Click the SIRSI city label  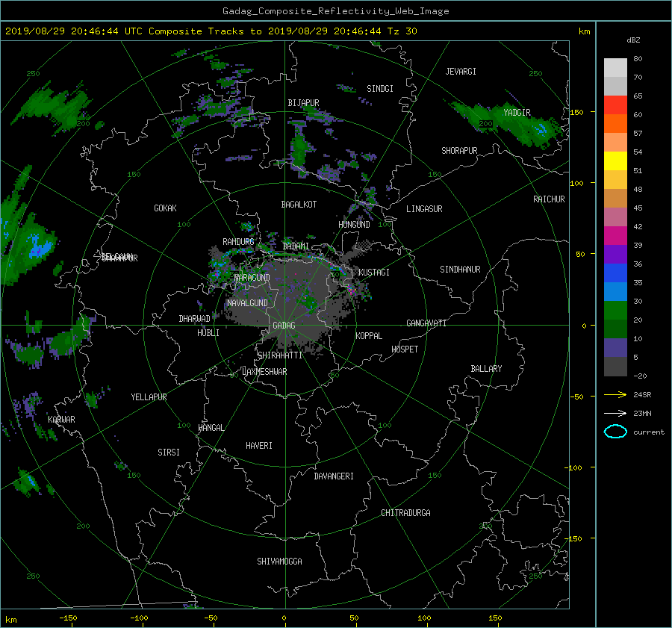(169, 453)
